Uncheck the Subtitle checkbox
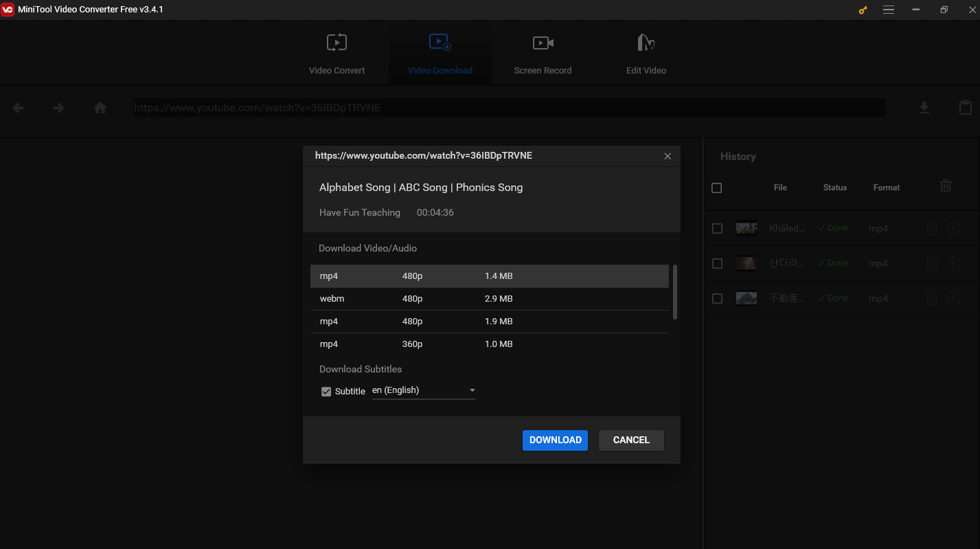980x549 pixels. [x=326, y=392]
